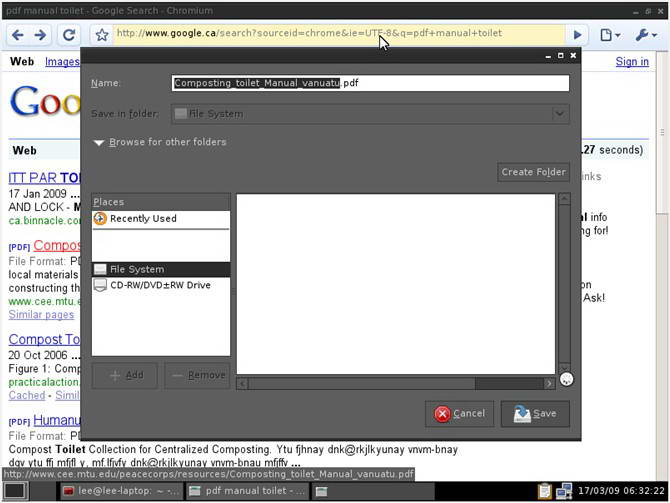670x503 pixels.
Task: Click the Go arrow beside the address bar
Action: coord(577,34)
